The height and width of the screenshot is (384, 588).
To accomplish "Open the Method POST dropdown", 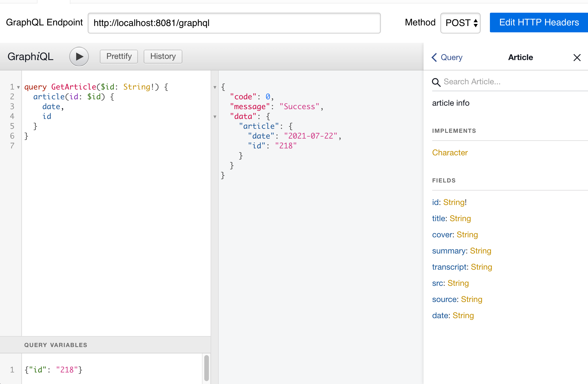I will point(460,23).
